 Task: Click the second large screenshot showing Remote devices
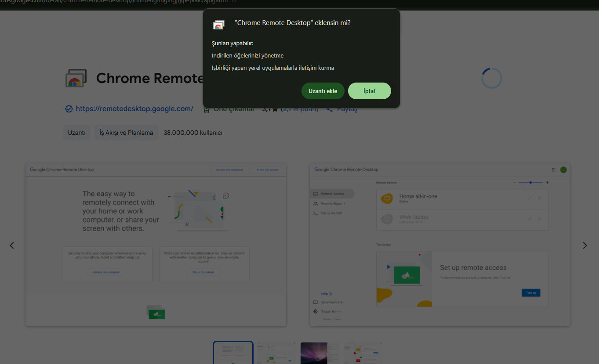tap(440, 245)
